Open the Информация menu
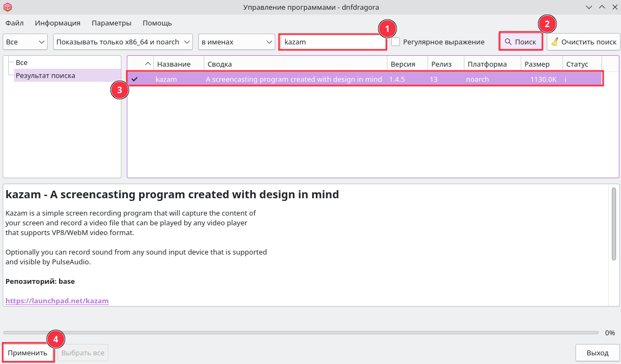 (57, 23)
